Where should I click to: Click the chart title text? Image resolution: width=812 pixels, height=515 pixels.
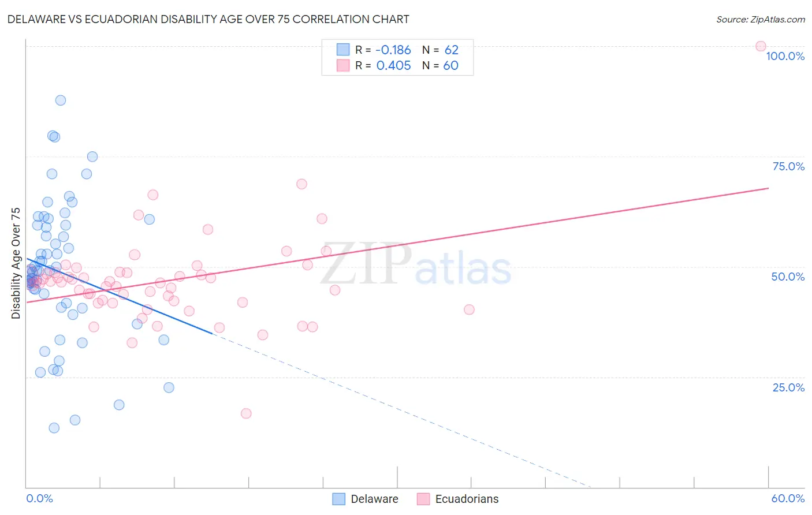click(208, 19)
